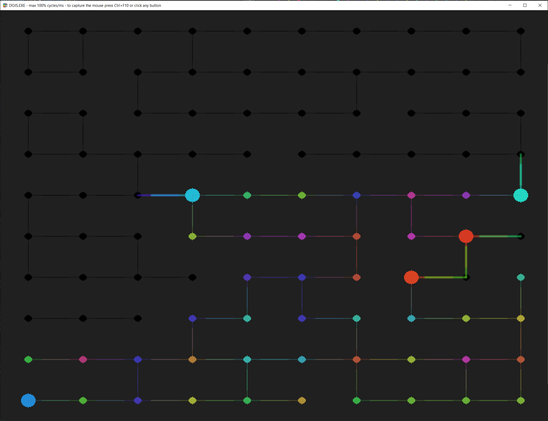Image resolution: width=548 pixels, height=421 pixels.
Task: Click the DOSBox app icon in title bar
Action: (x=5, y=5)
